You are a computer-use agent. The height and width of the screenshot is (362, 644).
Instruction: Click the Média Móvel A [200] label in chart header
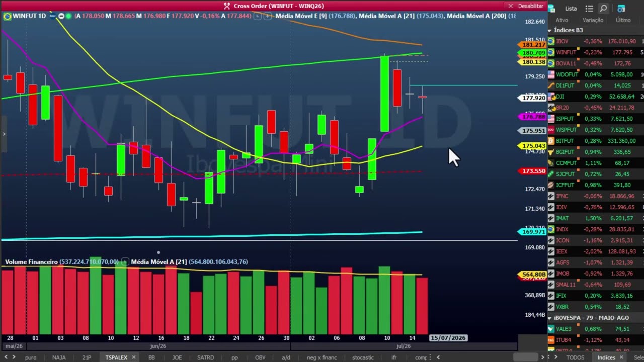coord(477,16)
